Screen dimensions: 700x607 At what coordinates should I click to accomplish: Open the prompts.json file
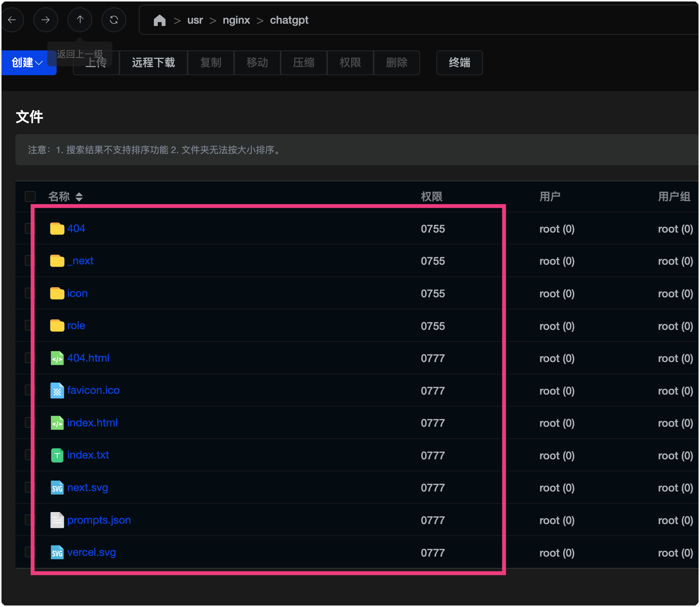click(x=99, y=520)
